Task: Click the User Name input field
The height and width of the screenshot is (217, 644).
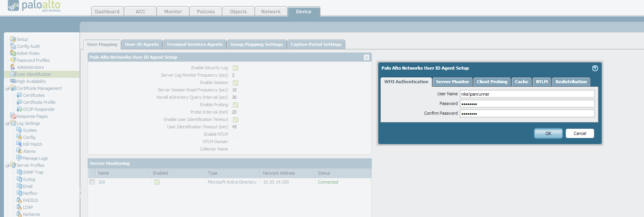Action: [527, 94]
